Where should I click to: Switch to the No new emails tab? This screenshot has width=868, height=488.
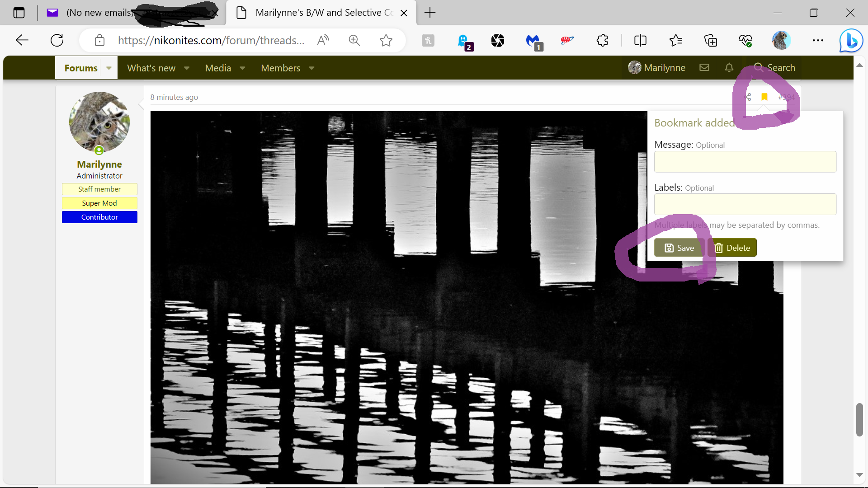point(99,13)
